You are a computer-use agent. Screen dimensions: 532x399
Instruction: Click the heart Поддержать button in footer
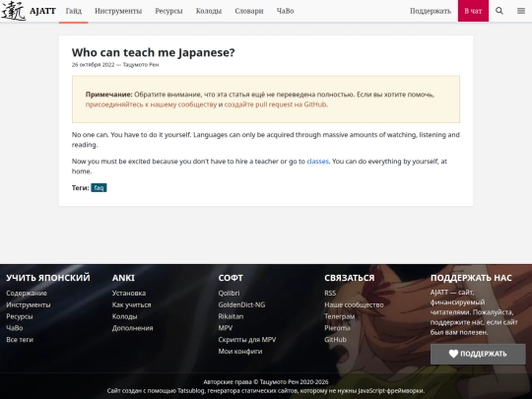[478, 354]
